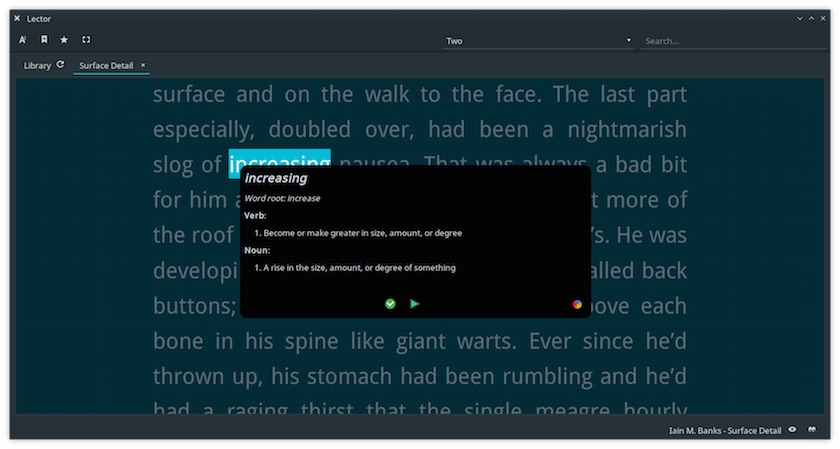Click the titlebar up chevron button
The width and height of the screenshot is (840, 449).
811,18
